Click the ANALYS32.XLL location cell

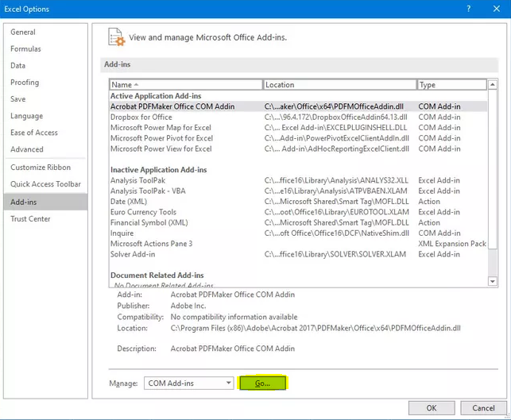pos(336,180)
